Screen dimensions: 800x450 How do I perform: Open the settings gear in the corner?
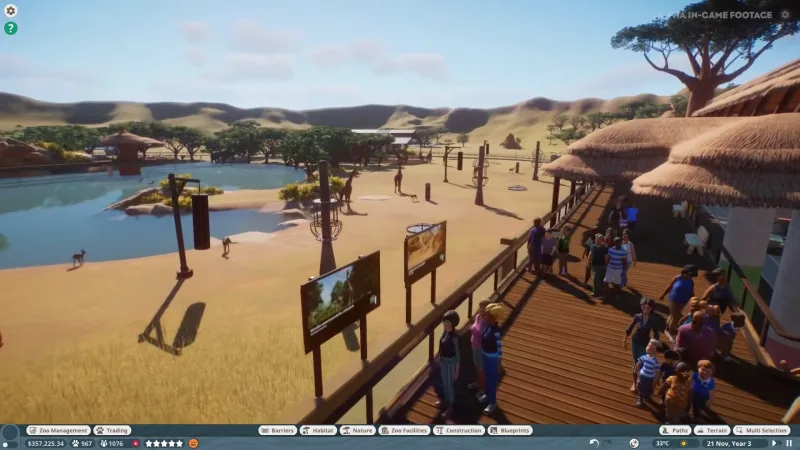point(10,10)
